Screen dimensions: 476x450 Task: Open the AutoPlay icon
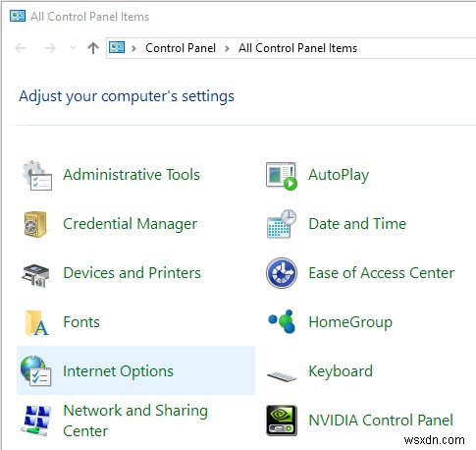(x=282, y=176)
